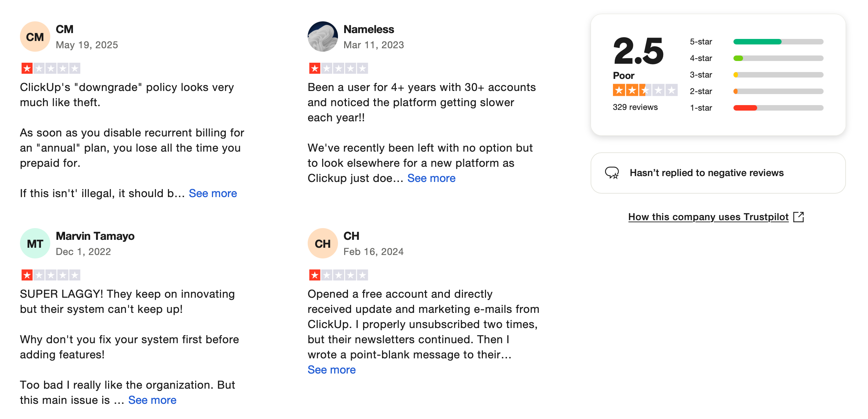Filter reviews by the 5-star bar
The height and width of the screenshot is (419, 868).
pyautogui.click(x=778, y=42)
